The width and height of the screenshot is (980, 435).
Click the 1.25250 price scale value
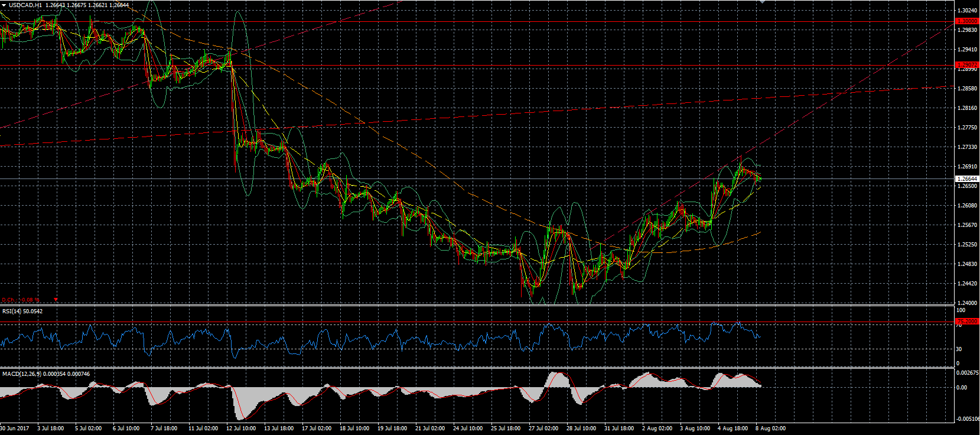(x=967, y=245)
